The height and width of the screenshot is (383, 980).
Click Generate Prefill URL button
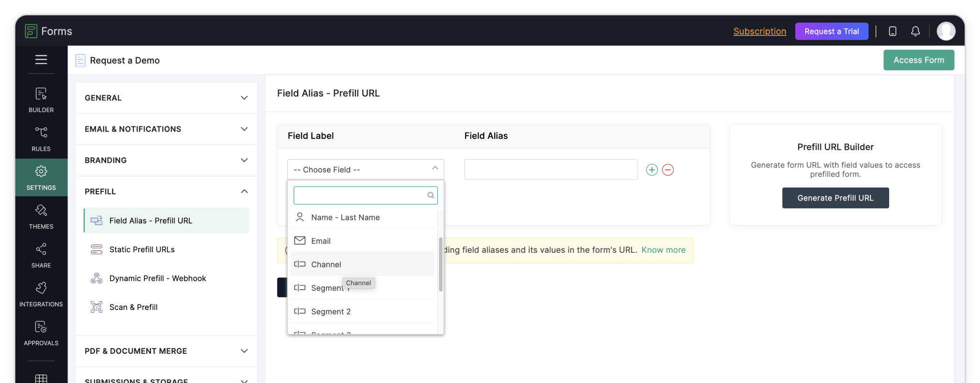click(x=835, y=198)
